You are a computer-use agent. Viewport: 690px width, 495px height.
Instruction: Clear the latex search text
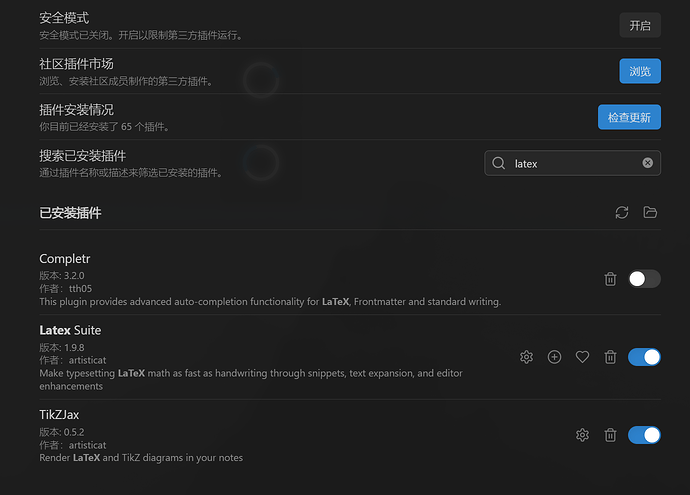pos(648,163)
